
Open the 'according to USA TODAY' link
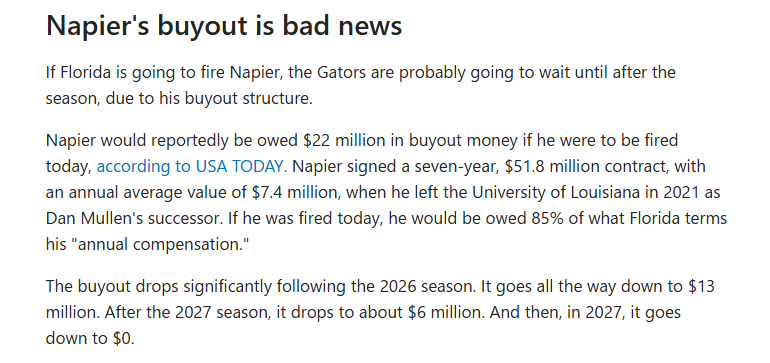click(192, 167)
